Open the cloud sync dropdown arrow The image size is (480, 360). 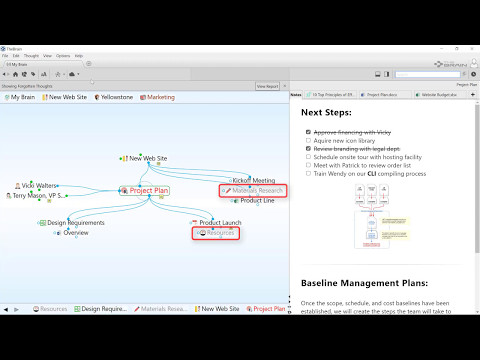[x=78, y=74]
